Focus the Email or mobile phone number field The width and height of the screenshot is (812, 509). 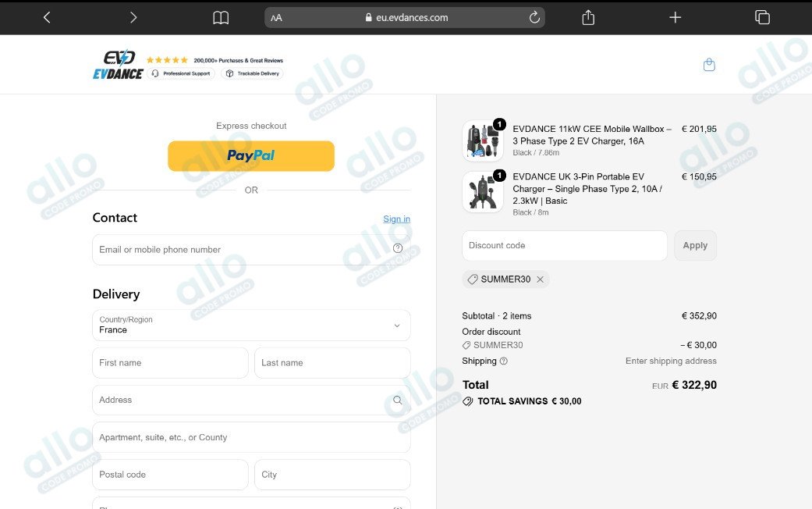click(x=251, y=249)
